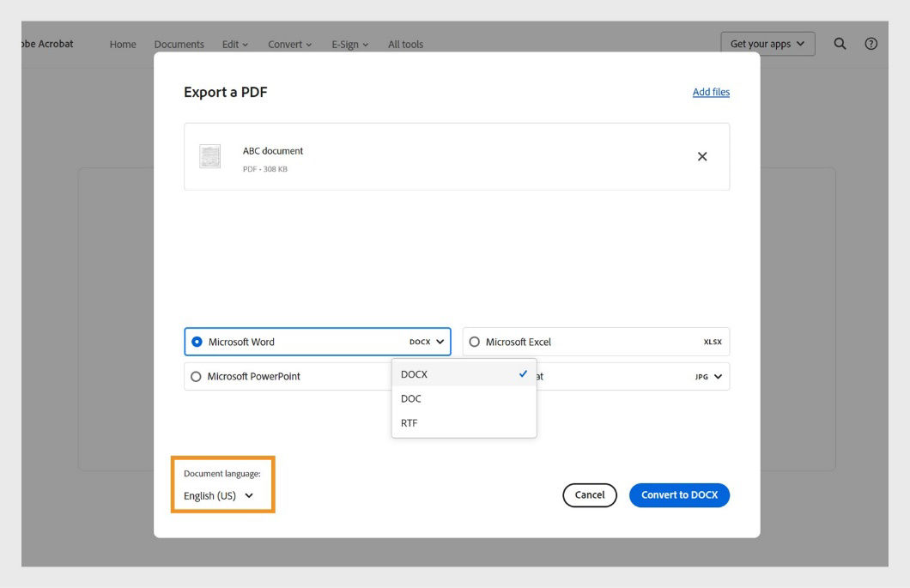Go to the Documents tab
The image size is (910, 588).
[179, 44]
